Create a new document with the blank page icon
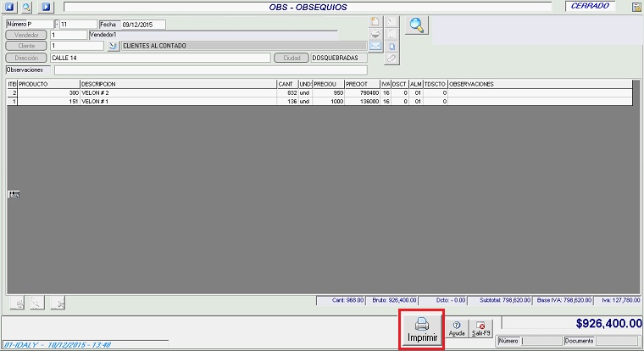 tap(375, 21)
